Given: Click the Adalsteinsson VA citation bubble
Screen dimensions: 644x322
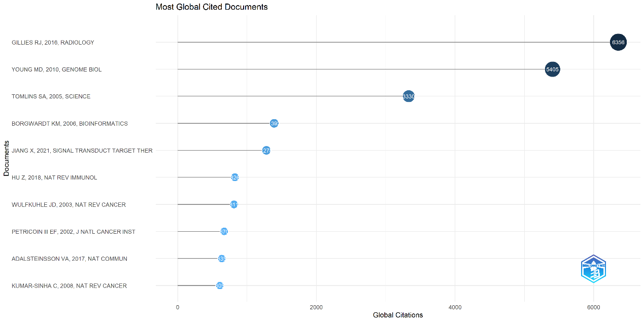Looking at the screenshot, I should click(222, 259).
